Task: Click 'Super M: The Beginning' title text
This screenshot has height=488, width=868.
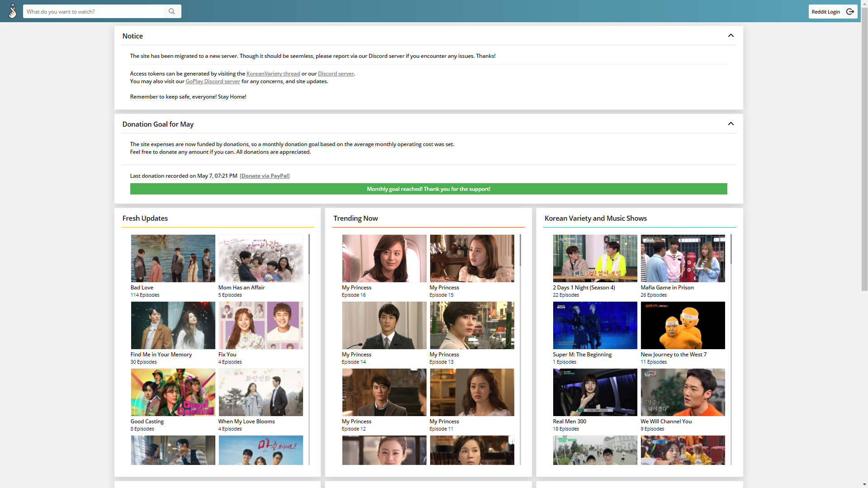Action: tap(582, 355)
